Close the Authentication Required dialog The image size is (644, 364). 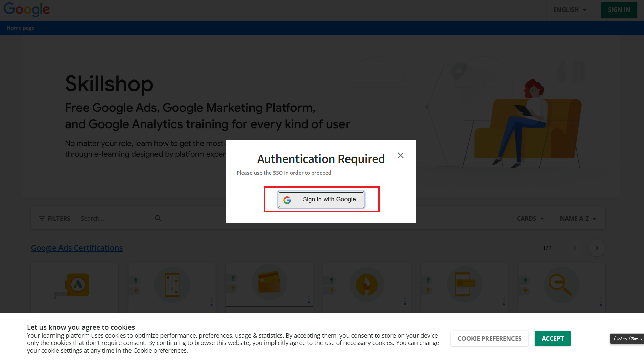pos(401,155)
